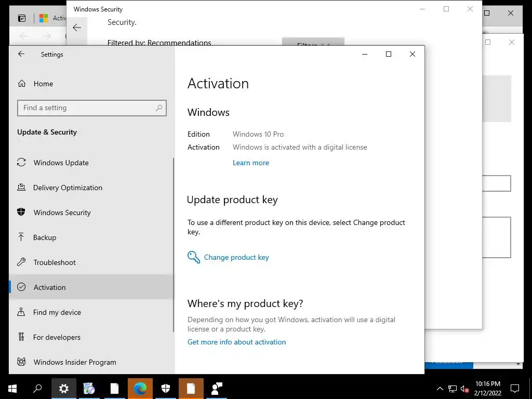Click the Find my device person icon

[x=21, y=312]
